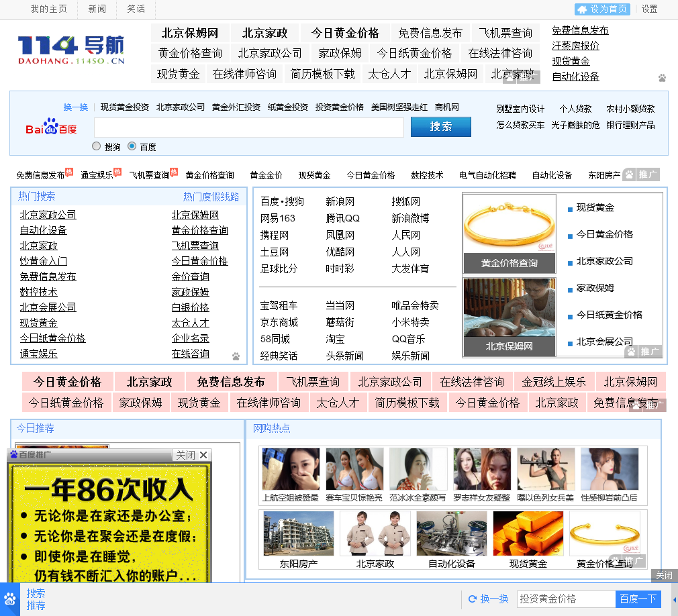678x616 pixels.
Task: Click 电气自动化招聘 in keyword row
Action: tap(487, 175)
